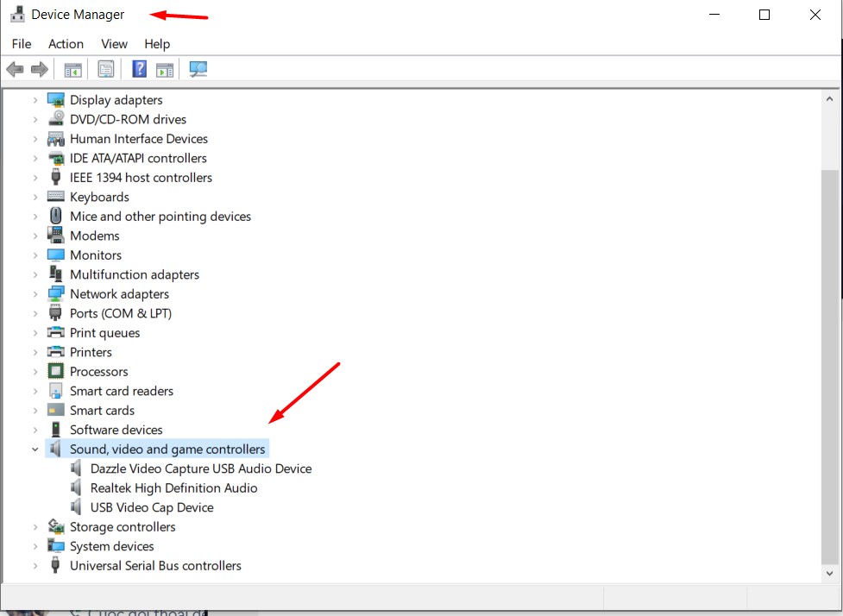This screenshot has width=843, height=616.
Task: Expand the Ports (COM & LPT) node
Action: pyautogui.click(x=35, y=313)
